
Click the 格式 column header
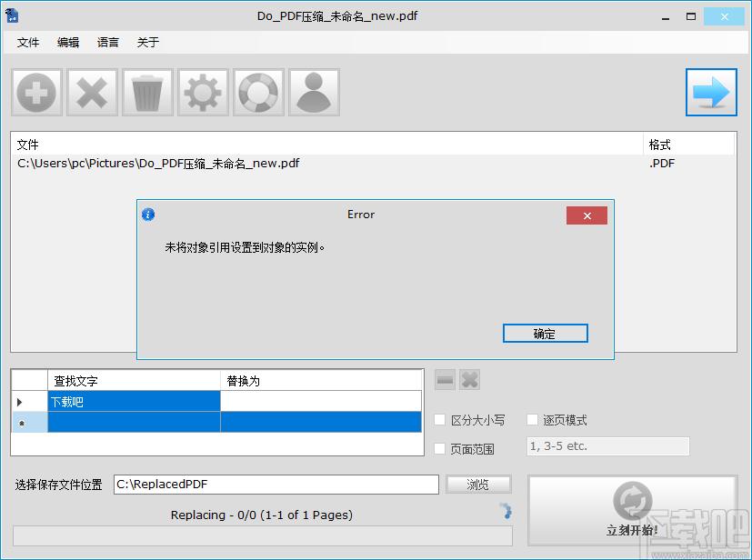tap(688, 145)
